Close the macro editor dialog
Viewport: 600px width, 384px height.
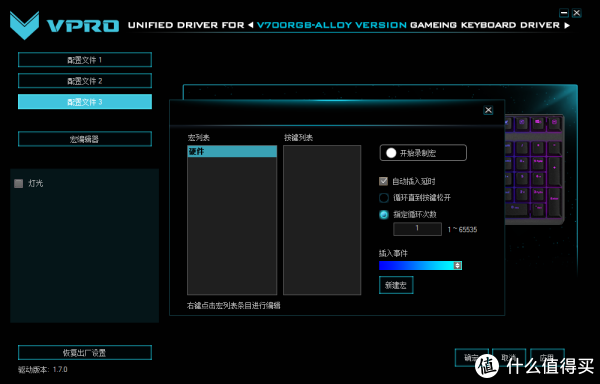[x=488, y=110]
